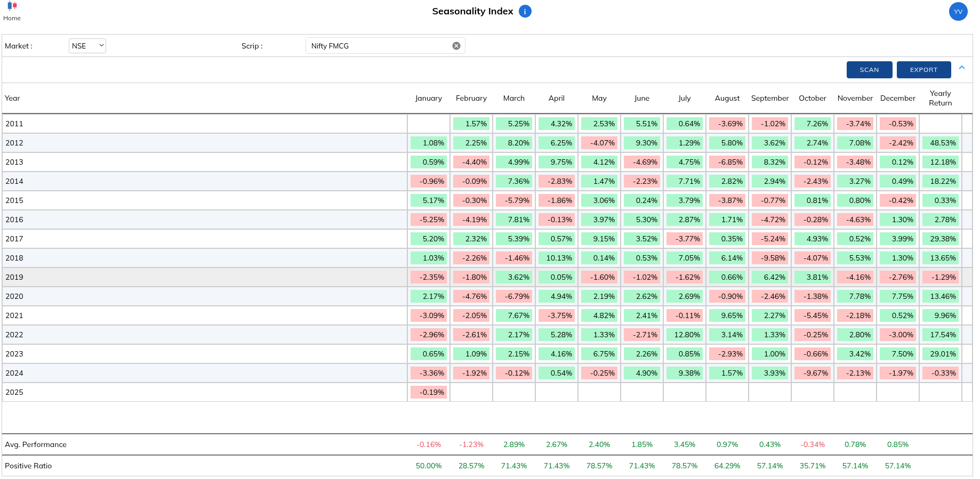This screenshot has height=479, width=980.
Task: Click the 9.30% June 2012 cell
Action: [642, 143]
